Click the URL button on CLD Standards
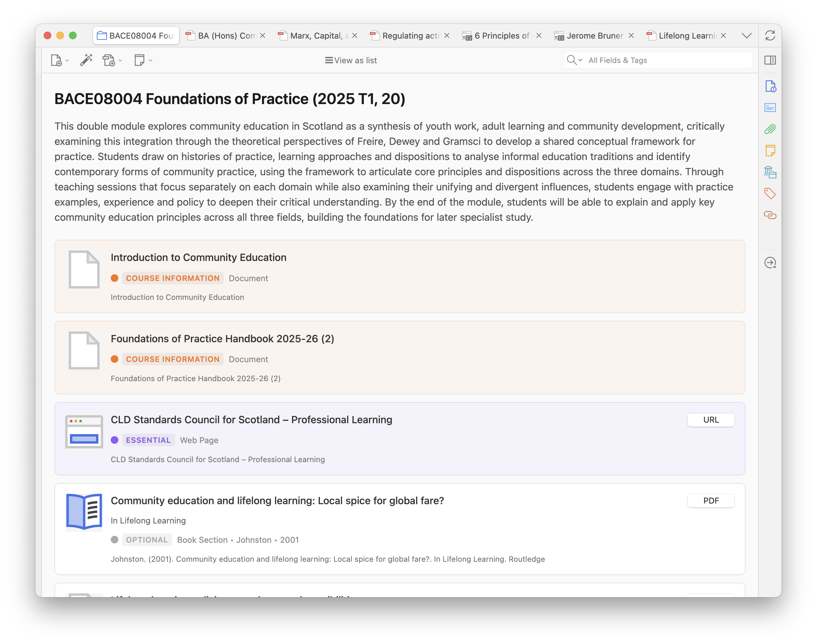817x644 pixels. pyautogui.click(x=711, y=420)
